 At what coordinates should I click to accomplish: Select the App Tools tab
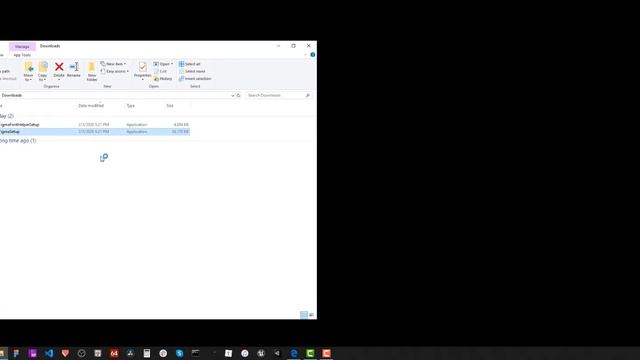point(22,55)
